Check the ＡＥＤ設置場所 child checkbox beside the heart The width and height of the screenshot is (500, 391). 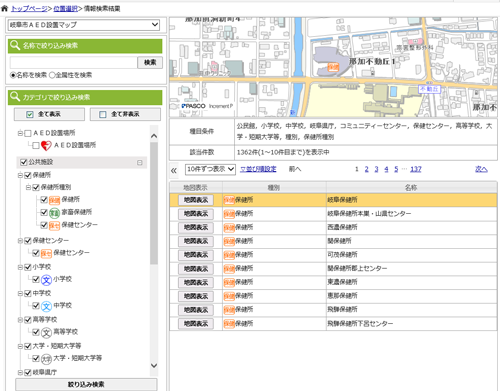pyautogui.click(x=36, y=145)
